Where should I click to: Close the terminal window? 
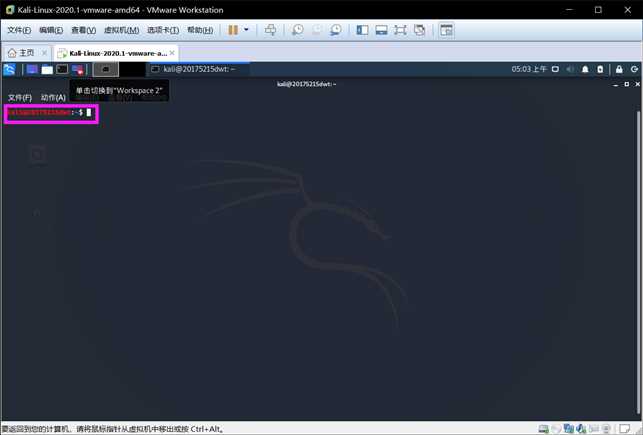click(x=637, y=84)
